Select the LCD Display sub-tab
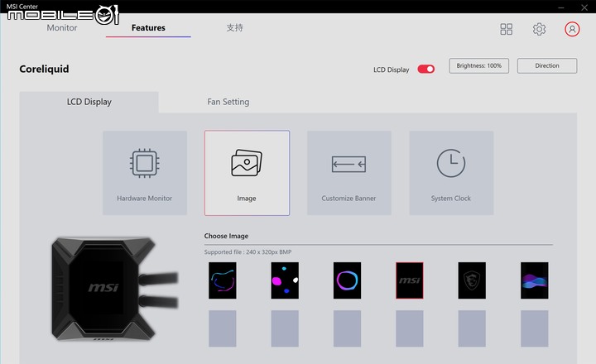The width and height of the screenshot is (596, 364). click(x=89, y=102)
